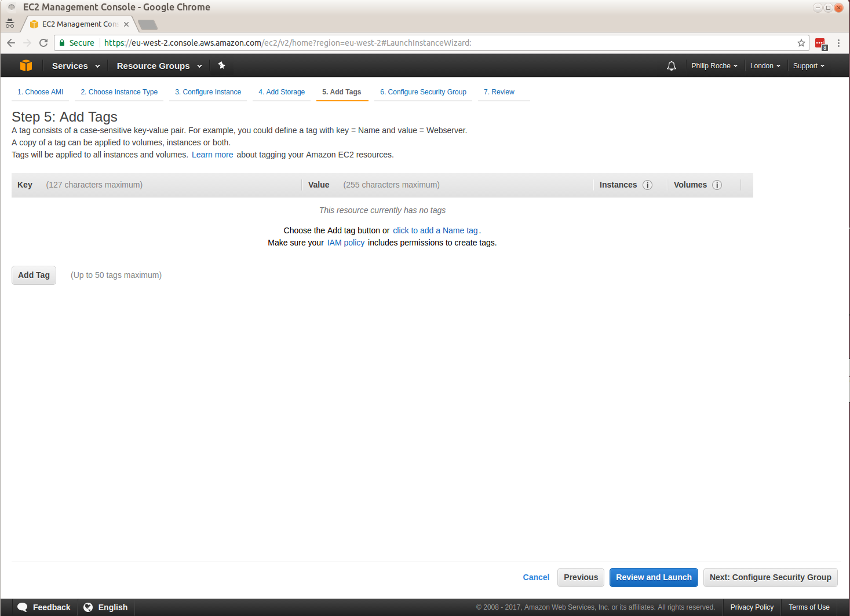This screenshot has height=616, width=850.
Task: Open Chrome three-dot menu
Action: 838,43
